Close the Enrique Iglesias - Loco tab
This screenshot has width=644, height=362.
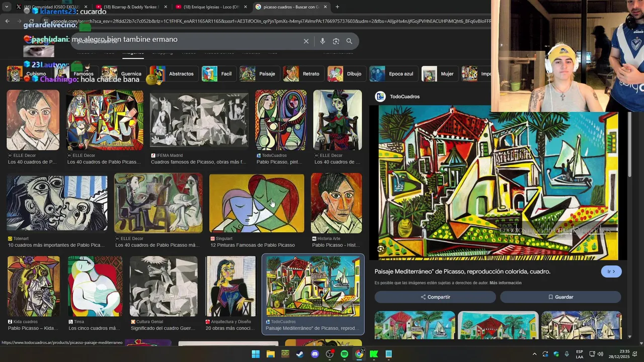click(246, 7)
